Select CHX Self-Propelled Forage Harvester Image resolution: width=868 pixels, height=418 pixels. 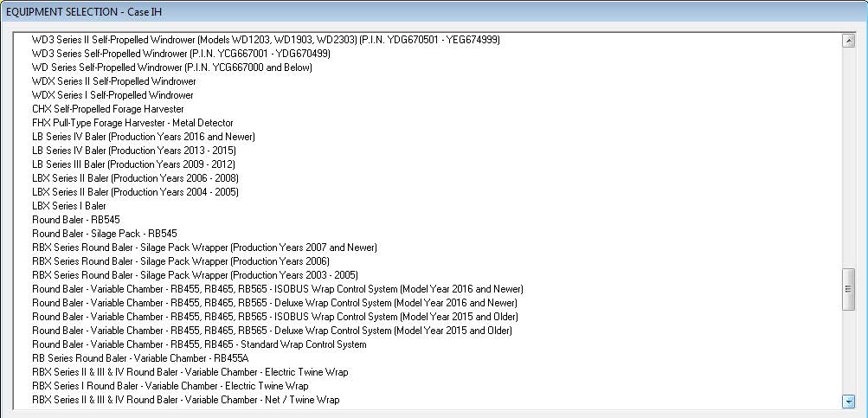[108, 109]
